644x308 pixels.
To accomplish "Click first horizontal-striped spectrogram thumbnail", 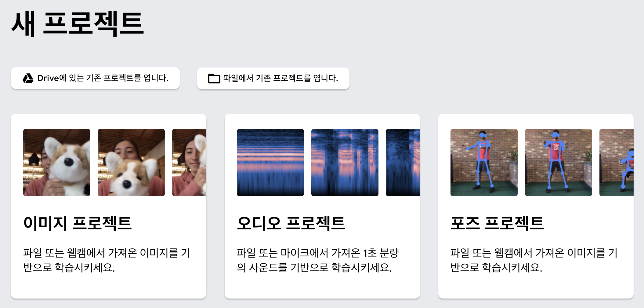I will (x=270, y=163).
